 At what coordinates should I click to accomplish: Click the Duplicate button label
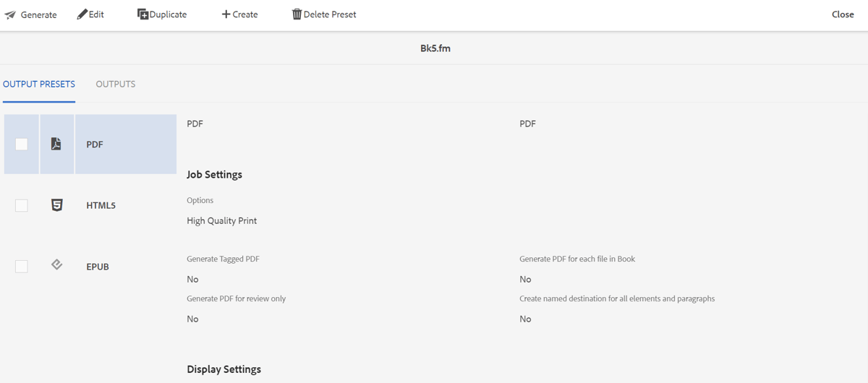(x=168, y=14)
